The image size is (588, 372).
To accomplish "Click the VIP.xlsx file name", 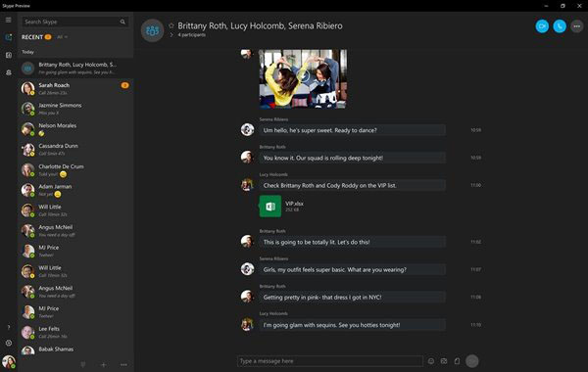I will (x=294, y=204).
